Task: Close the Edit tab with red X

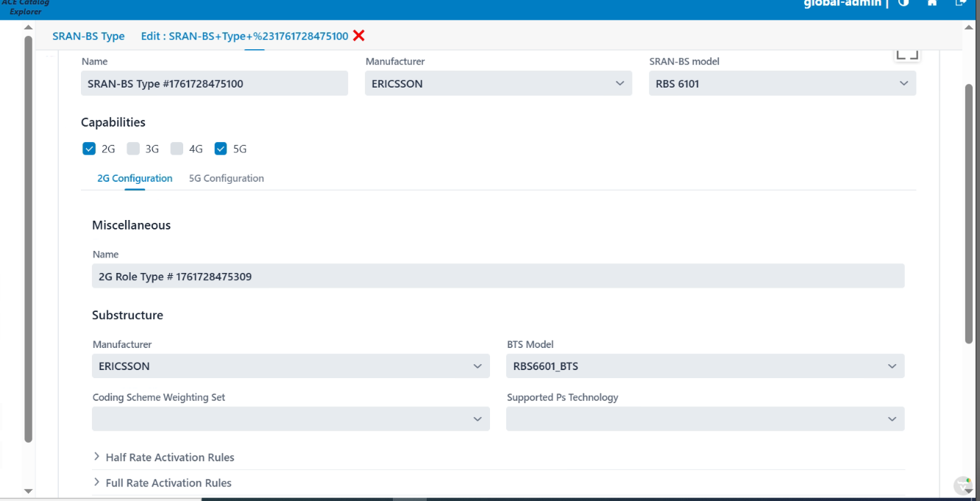Action: pyautogui.click(x=358, y=36)
